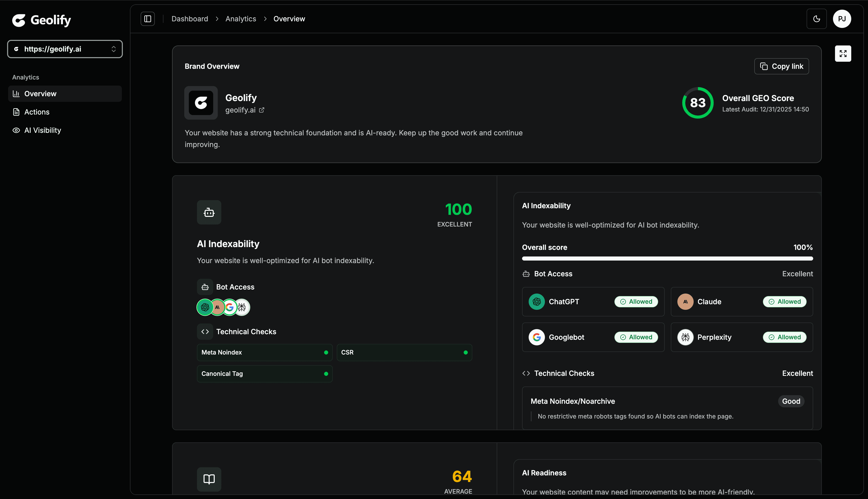Go to Analytics in the breadcrumb

click(241, 19)
